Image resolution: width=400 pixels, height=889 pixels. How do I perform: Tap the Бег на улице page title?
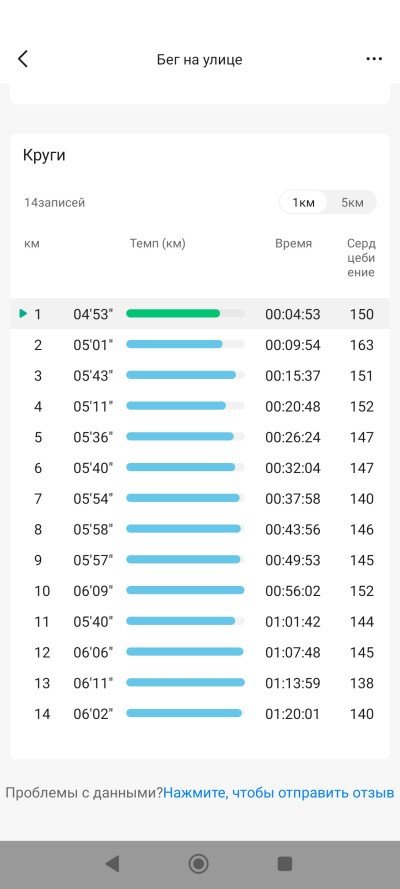pyautogui.click(x=199, y=60)
